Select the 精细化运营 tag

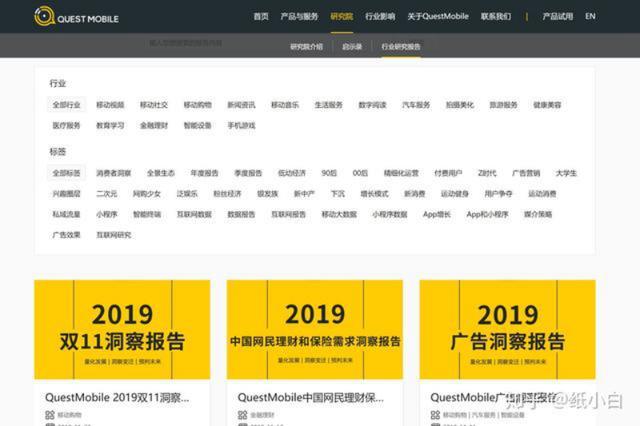pyautogui.click(x=401, y=173)
